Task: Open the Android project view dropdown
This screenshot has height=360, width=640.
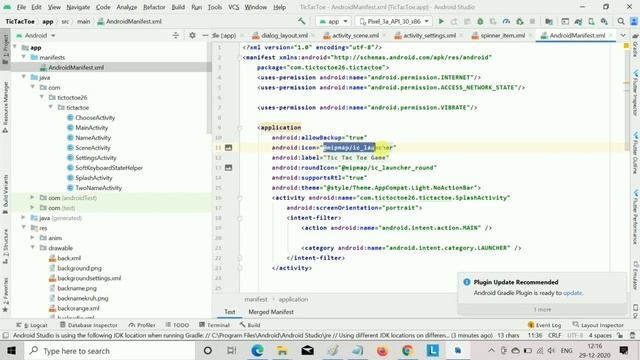Action: (x=36, y=36)
